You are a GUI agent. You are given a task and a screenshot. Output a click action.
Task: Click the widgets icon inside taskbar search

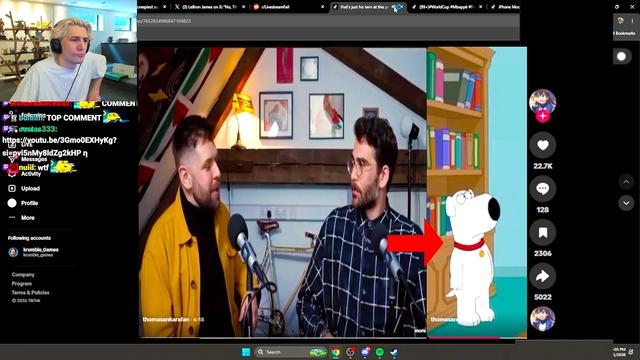tap(318, 352)
